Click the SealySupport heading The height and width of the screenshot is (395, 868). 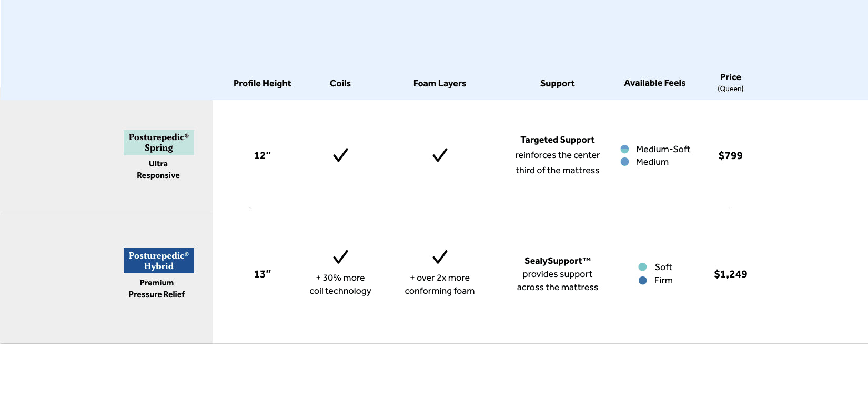pos(557,261)
